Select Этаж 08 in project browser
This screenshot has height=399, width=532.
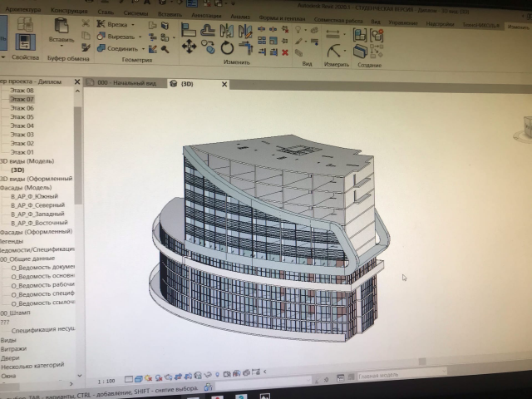[x=22, y=91]
